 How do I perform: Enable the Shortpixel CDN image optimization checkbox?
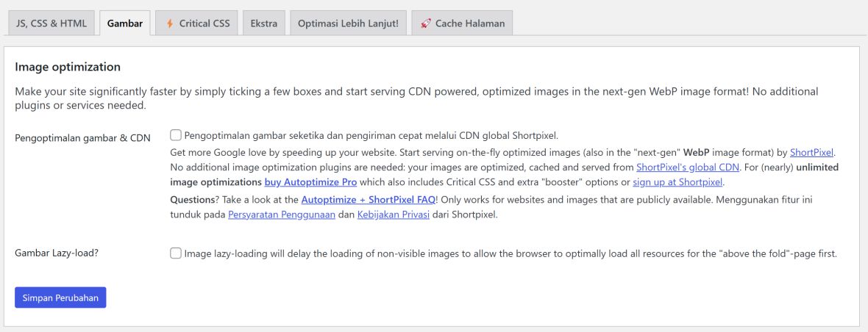coord(176,135)
